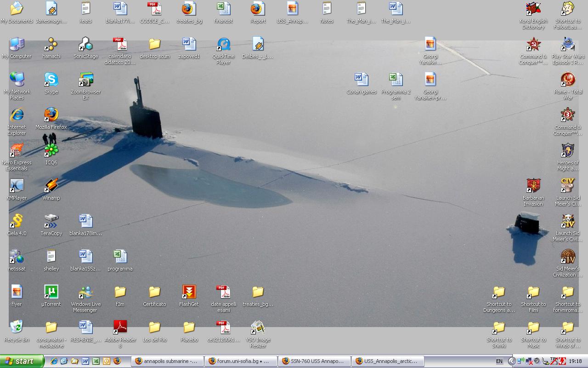Switch to the forum.uni-sofia.bg taskbar window
Image resolution: width=588 pixels, height=368 pixels.
[241, 361]
